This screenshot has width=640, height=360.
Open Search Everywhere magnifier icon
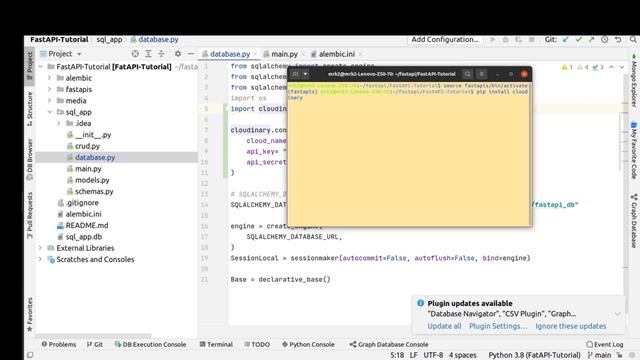(x=633, y=40)
